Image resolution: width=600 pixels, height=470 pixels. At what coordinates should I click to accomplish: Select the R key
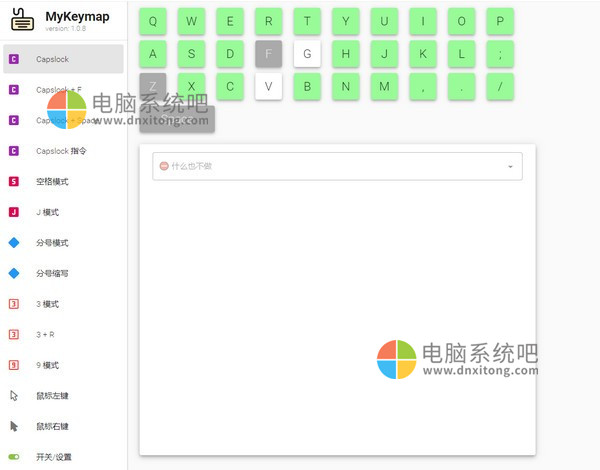269,21
